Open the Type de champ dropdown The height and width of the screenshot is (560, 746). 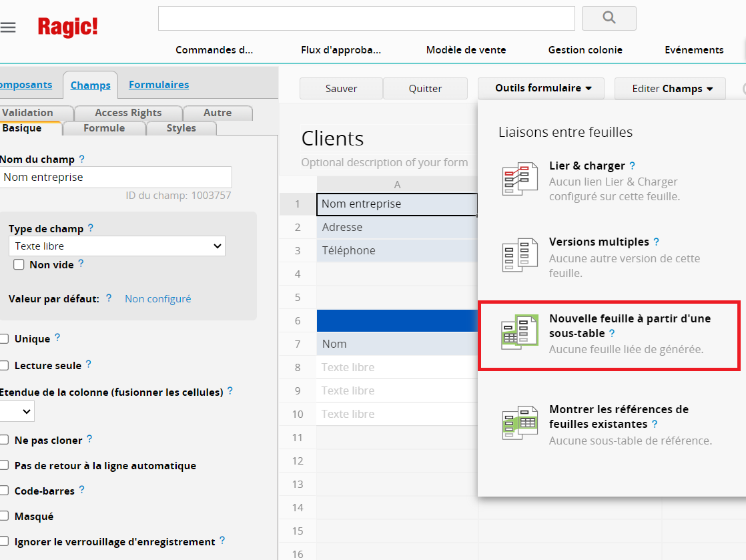117,246
